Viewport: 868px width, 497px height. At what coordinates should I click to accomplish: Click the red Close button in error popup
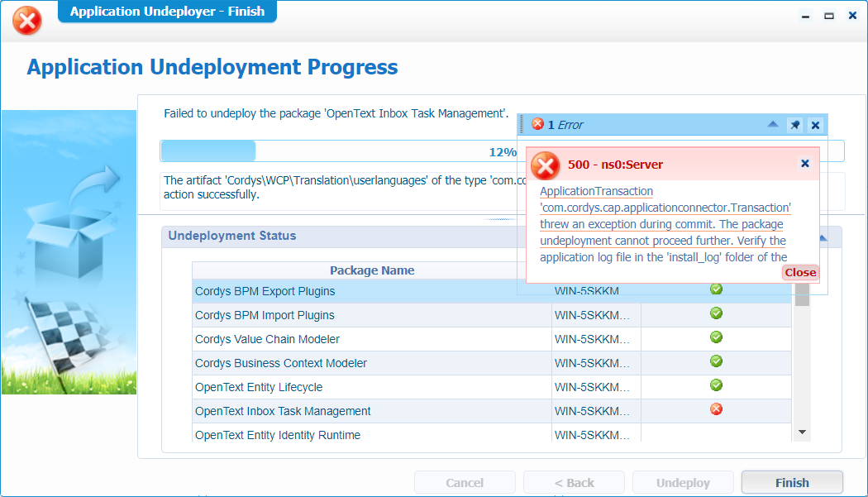click(800, 272)
